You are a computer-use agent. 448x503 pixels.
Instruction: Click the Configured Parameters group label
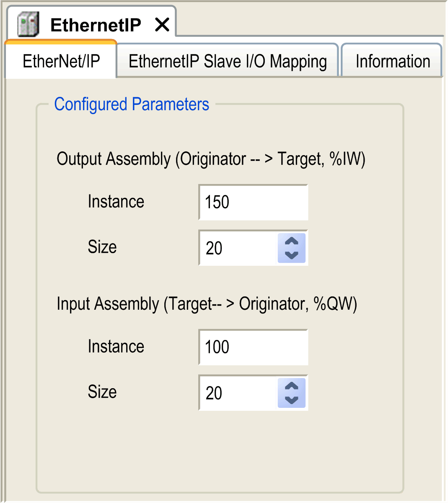tap(132, 104)
